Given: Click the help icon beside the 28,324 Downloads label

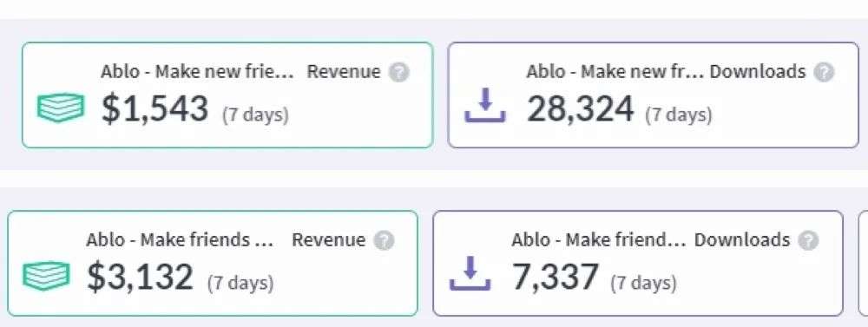Looking at the screenshot, I should tap(824, 73).
